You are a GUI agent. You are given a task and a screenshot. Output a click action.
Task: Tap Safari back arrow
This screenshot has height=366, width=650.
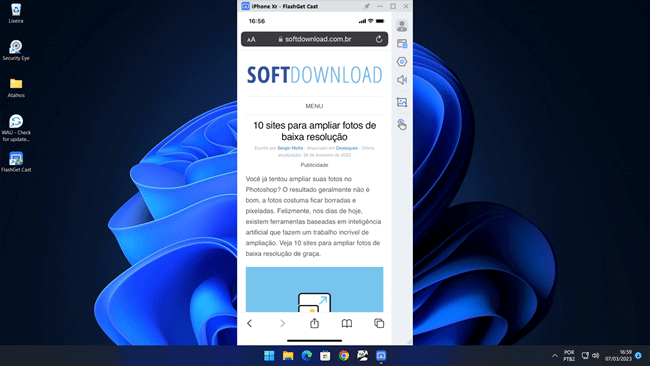coord(250,323)
